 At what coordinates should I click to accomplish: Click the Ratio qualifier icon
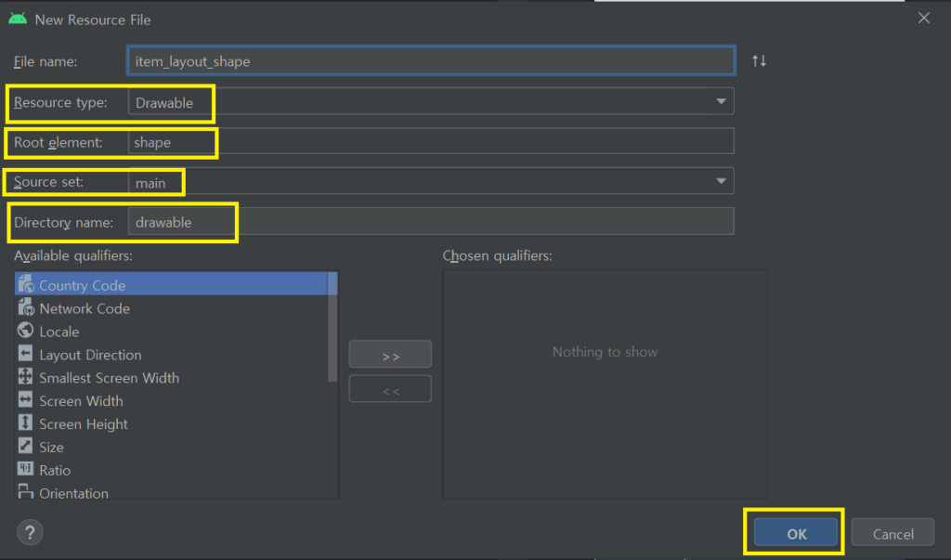(25, 470)
